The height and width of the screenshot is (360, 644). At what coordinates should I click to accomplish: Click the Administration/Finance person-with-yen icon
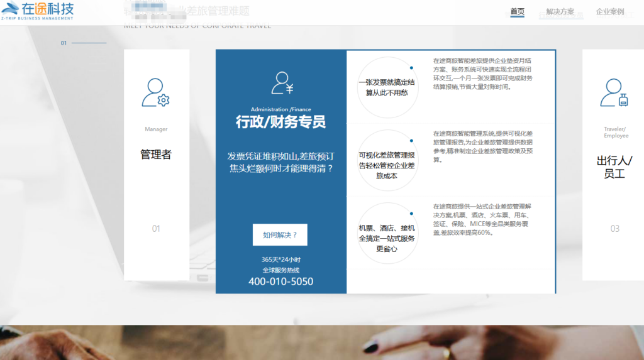(x=281, y=84)
